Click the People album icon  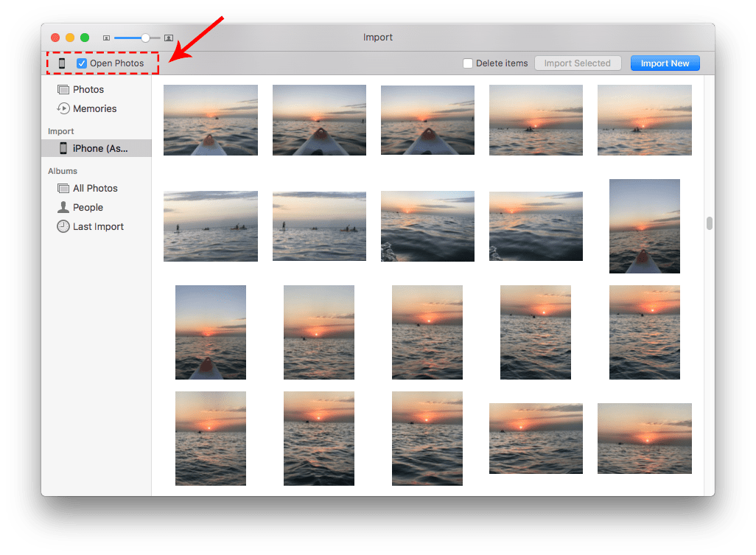(x=63, y=207)
